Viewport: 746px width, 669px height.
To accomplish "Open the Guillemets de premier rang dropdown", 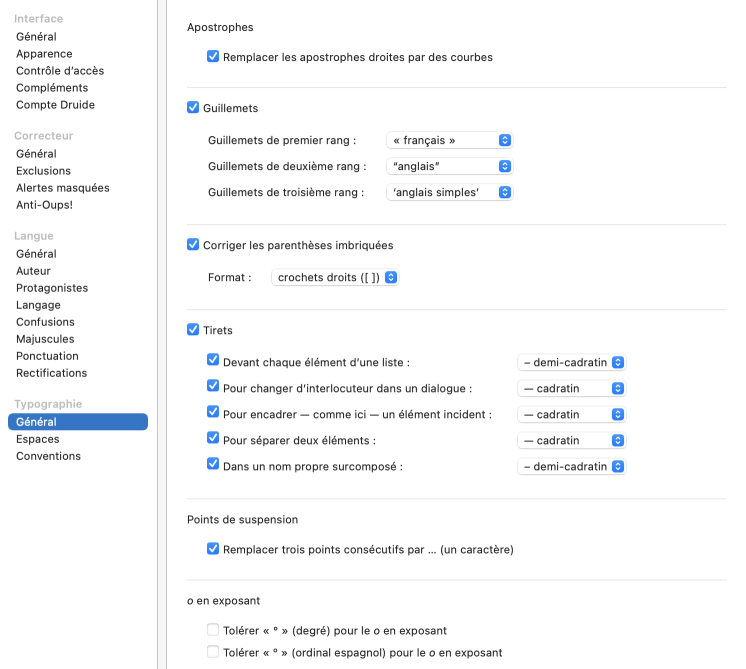I will [x=449, y=141].
